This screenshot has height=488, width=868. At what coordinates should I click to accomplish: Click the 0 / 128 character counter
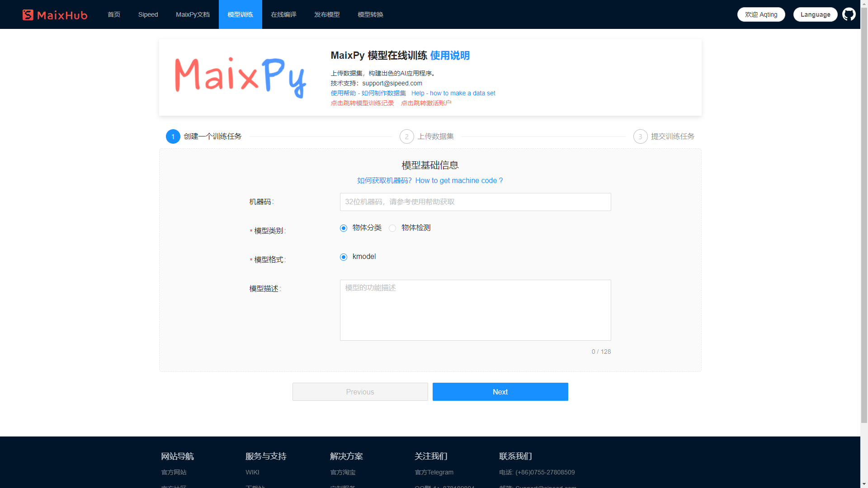[x=601, y=352]
